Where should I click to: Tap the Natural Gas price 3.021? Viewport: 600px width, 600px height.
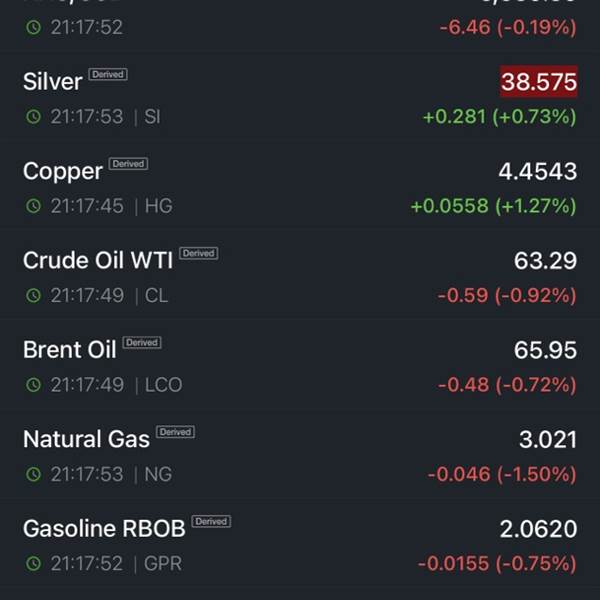coord(548,439)
